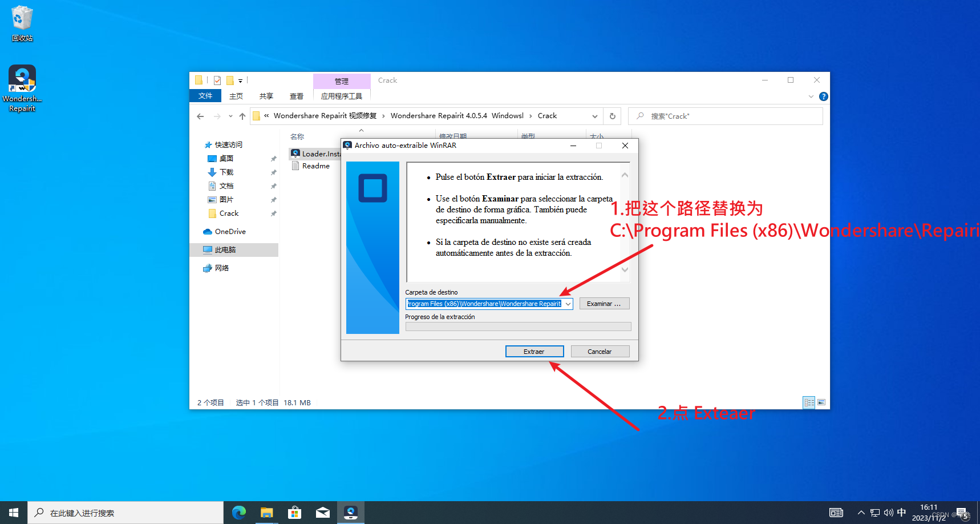Open the Recycle Bin desktop icon

tap(22, 24)
